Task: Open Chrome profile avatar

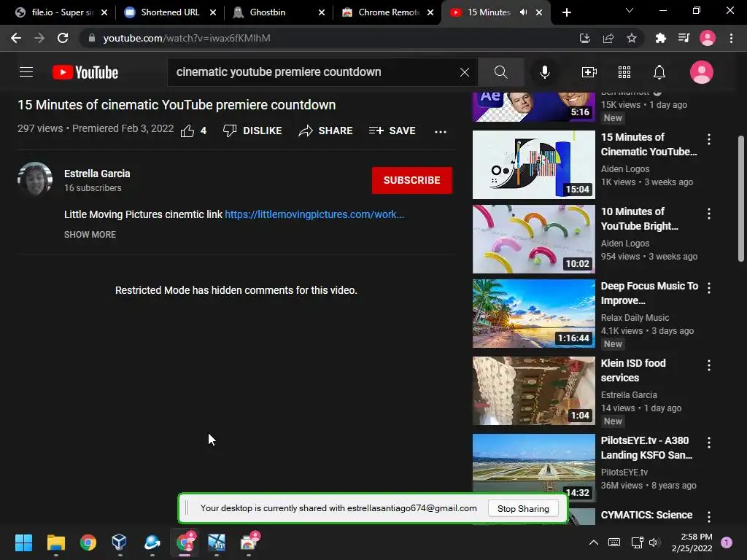Action: click(708, 38)
